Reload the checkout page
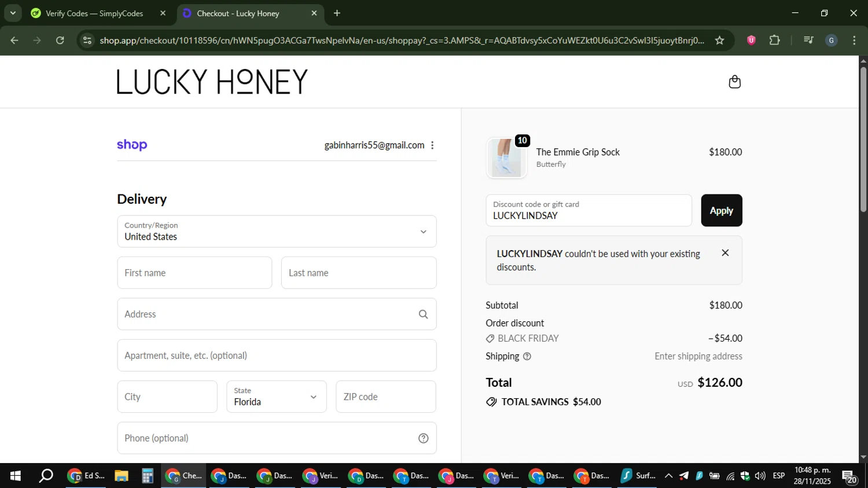Screen dimensions: 868x488 click(60, 40)
